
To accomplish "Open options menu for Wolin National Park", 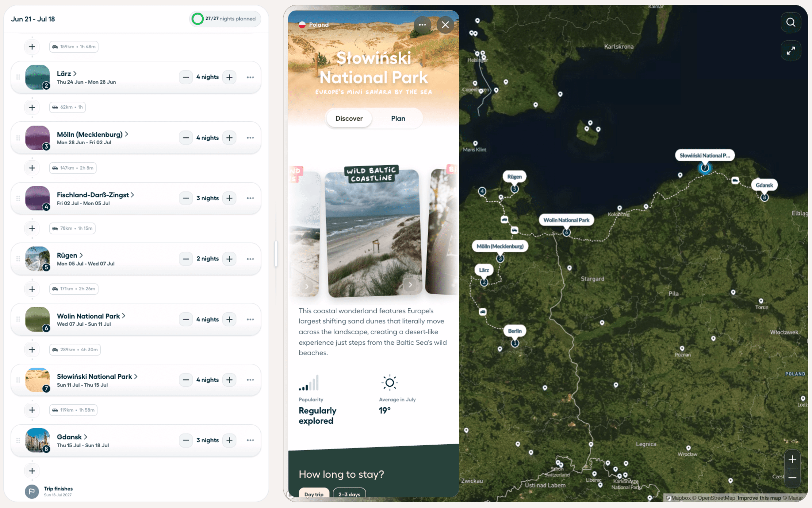I will tap(250, 320).
